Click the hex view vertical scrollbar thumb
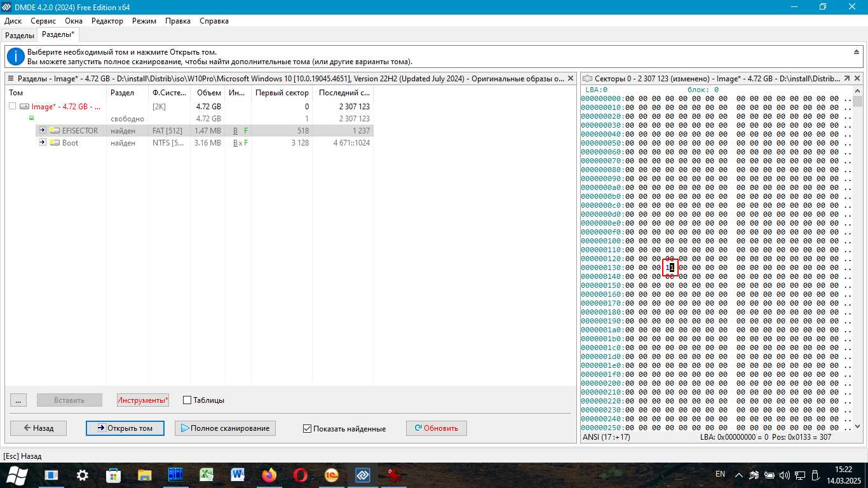Viewport: 868px width, 488px height. point(858,102)
